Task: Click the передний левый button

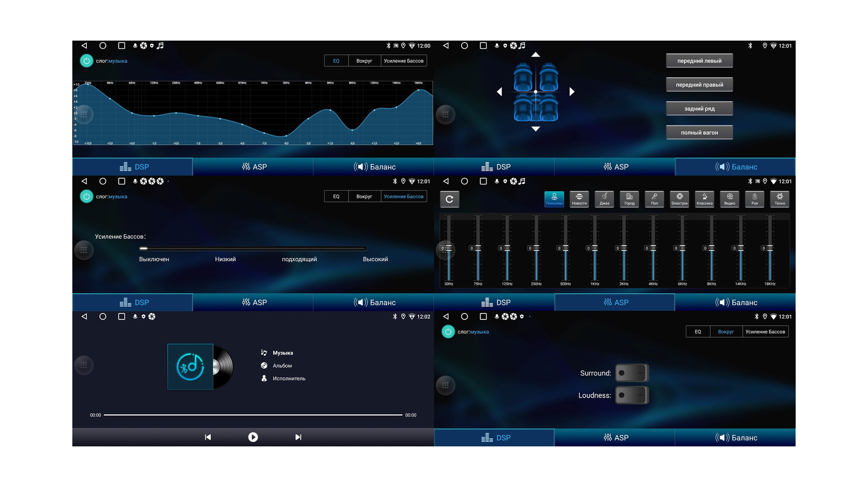Action: pos(699,61)
